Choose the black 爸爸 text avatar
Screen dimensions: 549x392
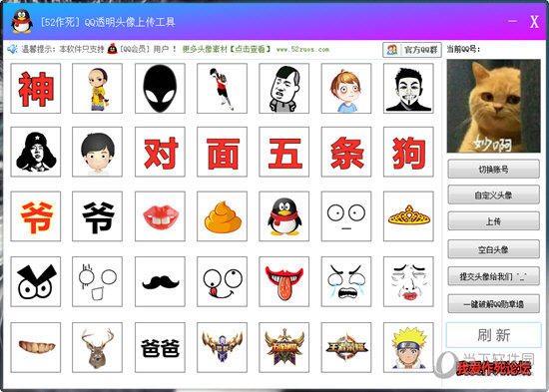(160, 347)
